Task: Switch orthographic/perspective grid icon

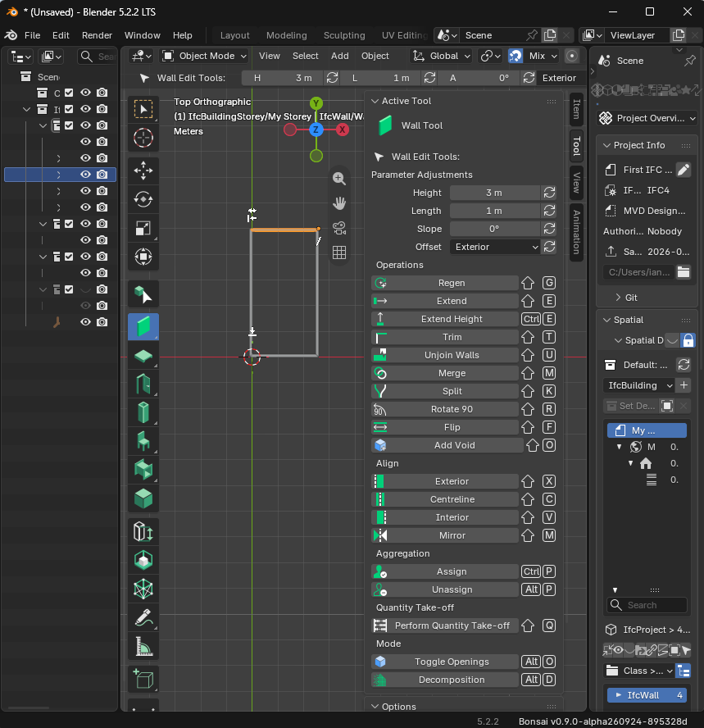Action: click(x=339, y=253)
